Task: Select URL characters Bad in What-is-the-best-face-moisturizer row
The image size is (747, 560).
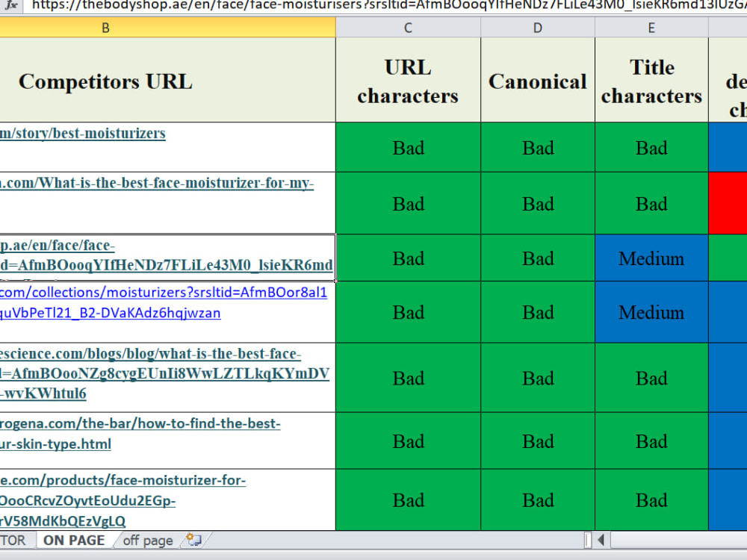Action: point(409,203)
